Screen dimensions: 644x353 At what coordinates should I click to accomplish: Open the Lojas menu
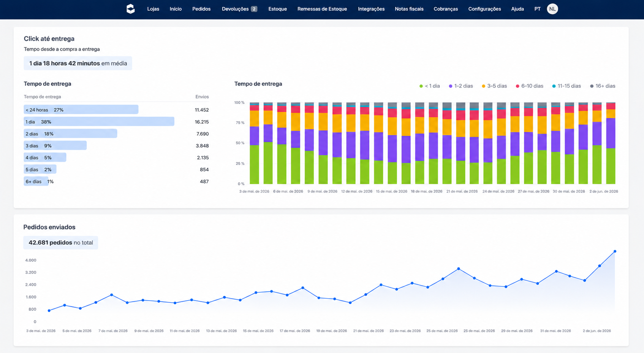153,9
